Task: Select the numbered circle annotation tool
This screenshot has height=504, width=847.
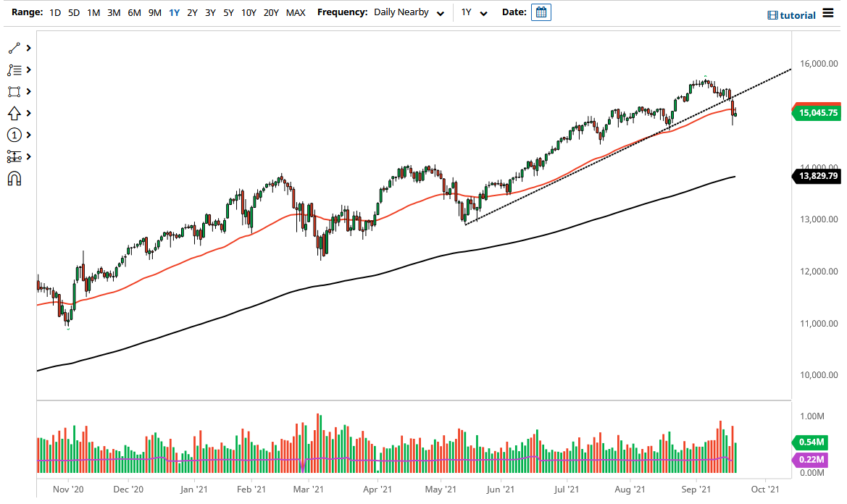Action: (x=14, y=135)
